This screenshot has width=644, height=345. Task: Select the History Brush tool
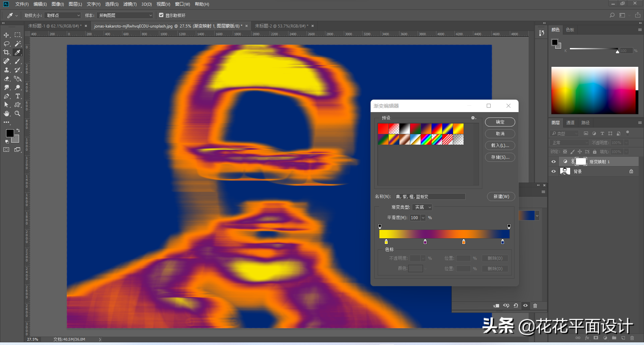[x=17, y=70]
